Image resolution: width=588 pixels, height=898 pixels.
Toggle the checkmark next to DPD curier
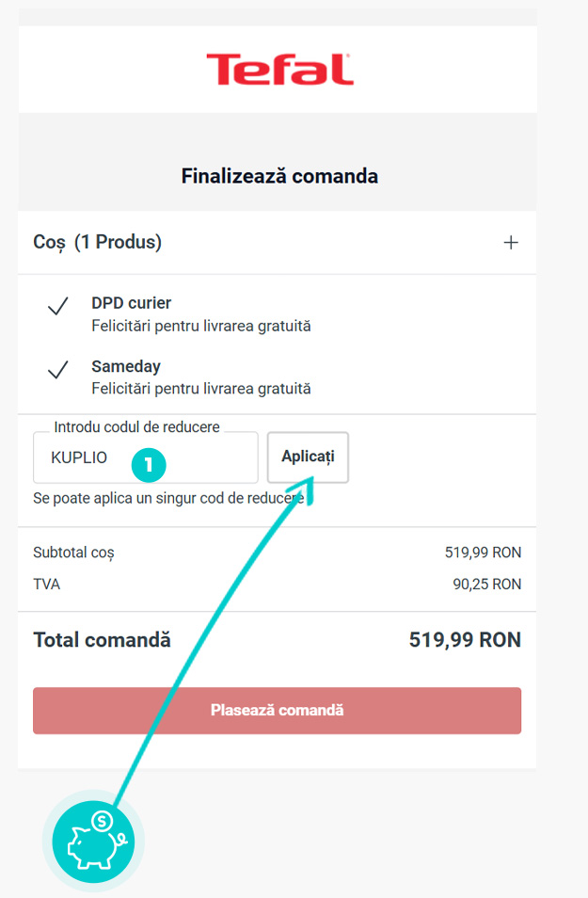pos(58,308)
